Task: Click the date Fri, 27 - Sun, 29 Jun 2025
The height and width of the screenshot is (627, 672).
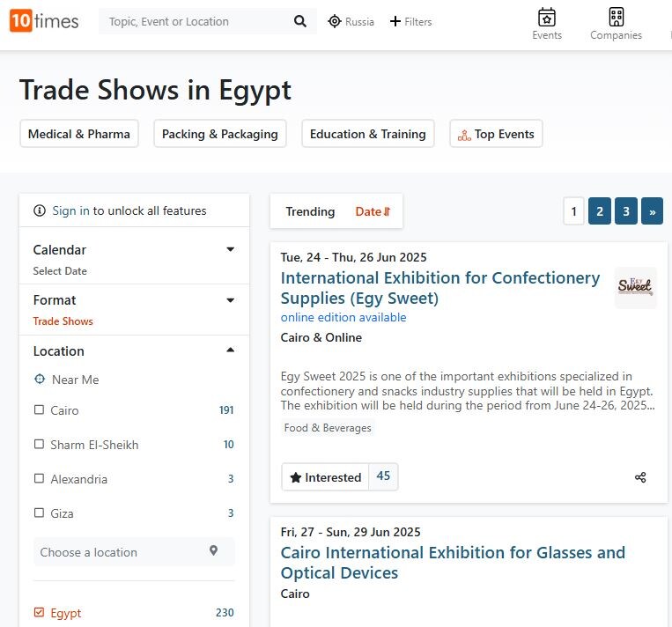Action: (x=351, y=532)
